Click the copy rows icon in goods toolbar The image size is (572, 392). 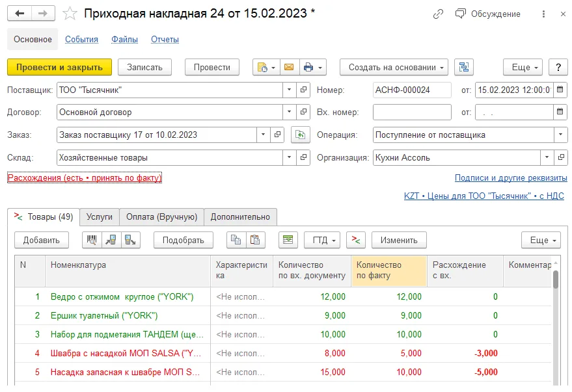(x=236, y=240)
